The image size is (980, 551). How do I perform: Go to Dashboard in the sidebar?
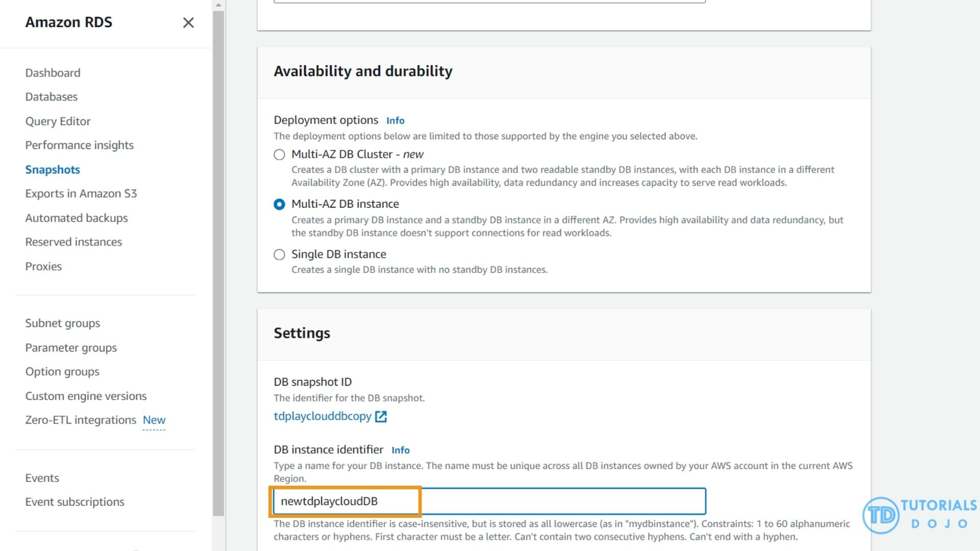pos(53,73)
